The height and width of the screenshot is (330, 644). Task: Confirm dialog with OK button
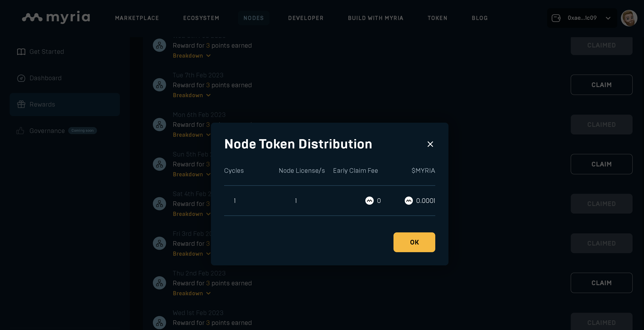[x=414, y=242]
